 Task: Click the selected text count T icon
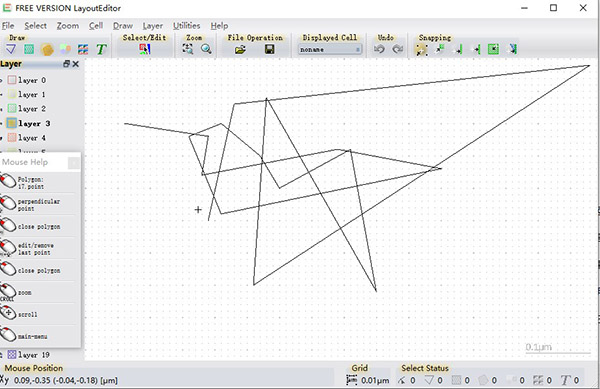[x=565, y=380]
